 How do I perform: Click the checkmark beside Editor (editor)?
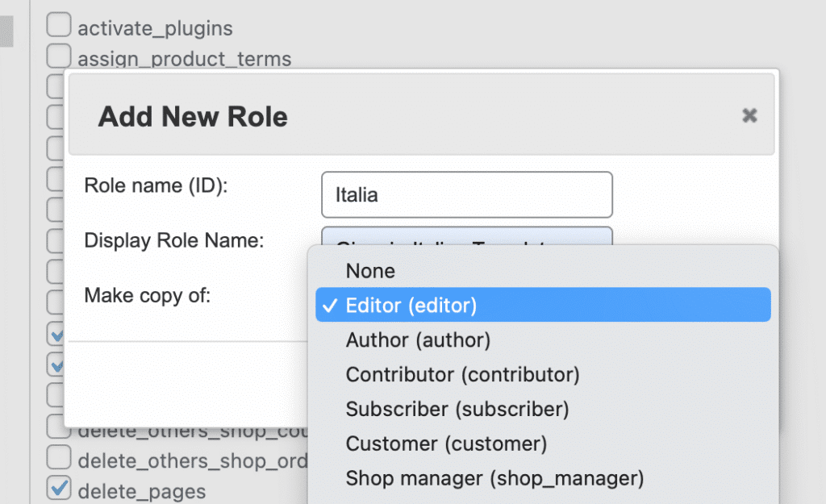[329, 305]
